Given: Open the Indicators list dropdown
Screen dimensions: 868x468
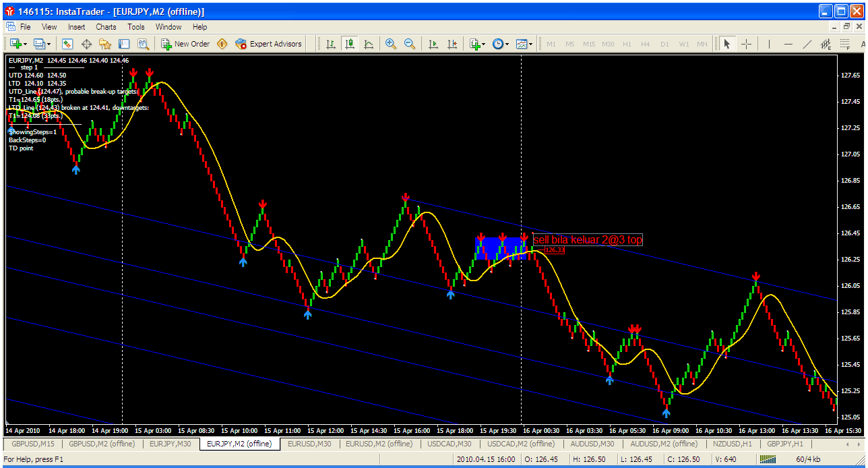Looking at the screenshot, I should click(x=477, y=44).
